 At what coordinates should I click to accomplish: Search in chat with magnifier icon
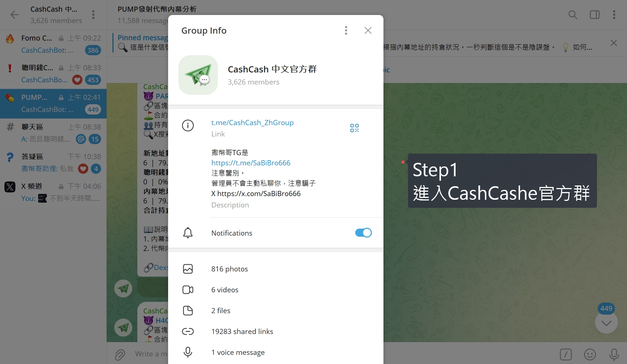click(x=572, y=15)
